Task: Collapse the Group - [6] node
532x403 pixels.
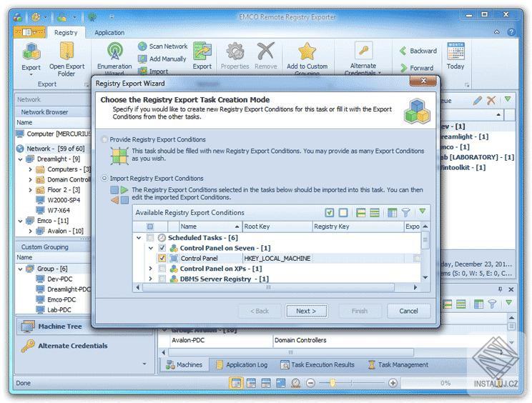Action: click(x=20, y=269)
